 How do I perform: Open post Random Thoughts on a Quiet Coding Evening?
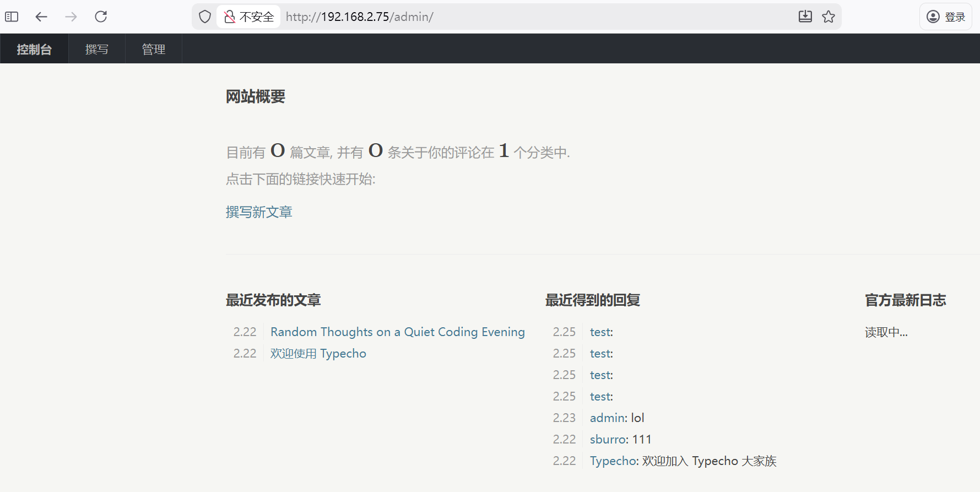(x=397, y=332)
